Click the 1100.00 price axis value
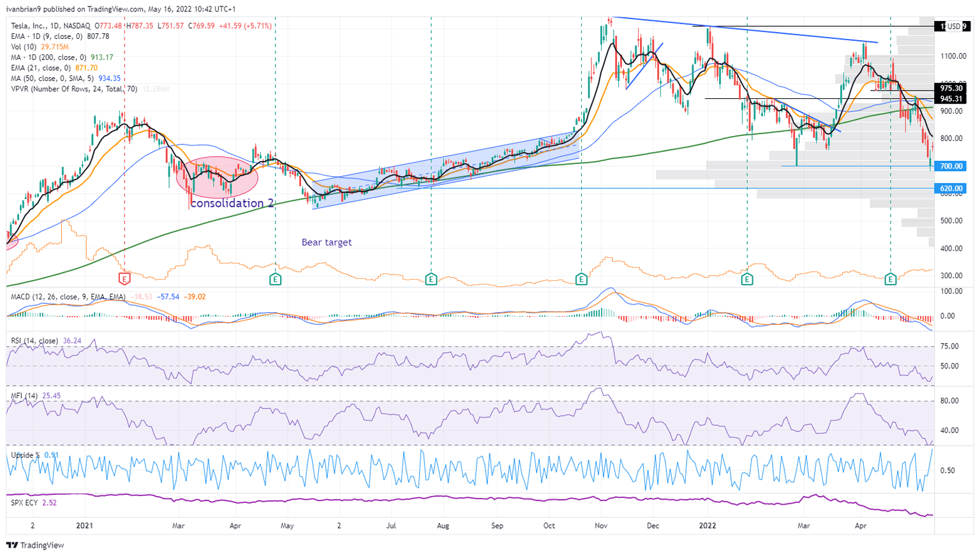 tap(953, 56)
